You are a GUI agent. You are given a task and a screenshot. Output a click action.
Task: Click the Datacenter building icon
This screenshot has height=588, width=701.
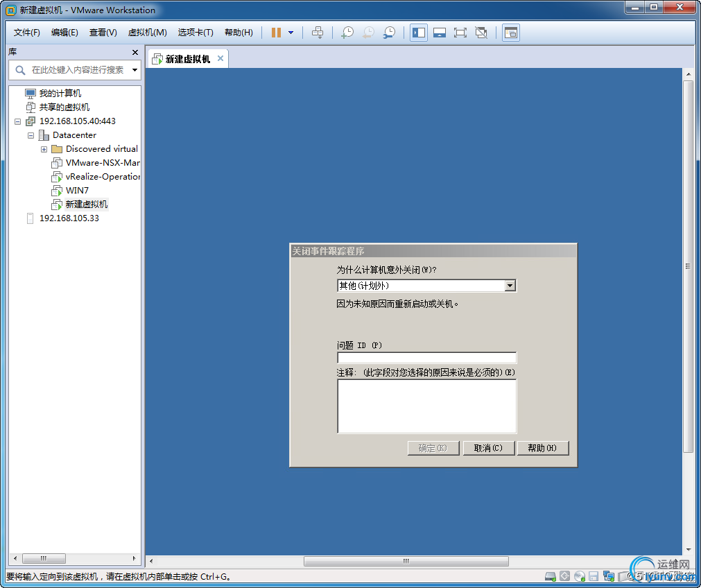[x=44, y=135]
